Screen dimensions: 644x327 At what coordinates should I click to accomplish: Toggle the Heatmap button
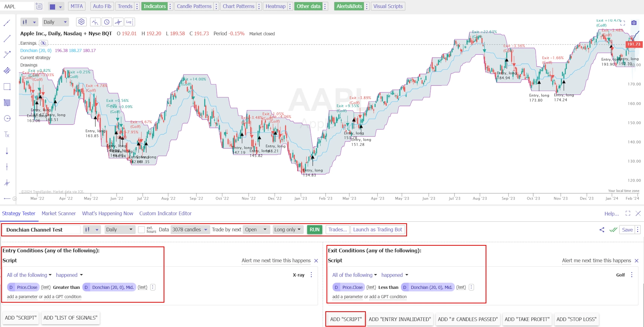[x=275, y=6]
